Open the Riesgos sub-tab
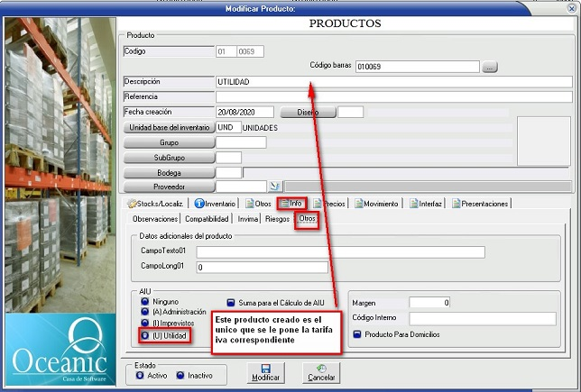The height and width of the screenshot is (392, 581). 277,219
